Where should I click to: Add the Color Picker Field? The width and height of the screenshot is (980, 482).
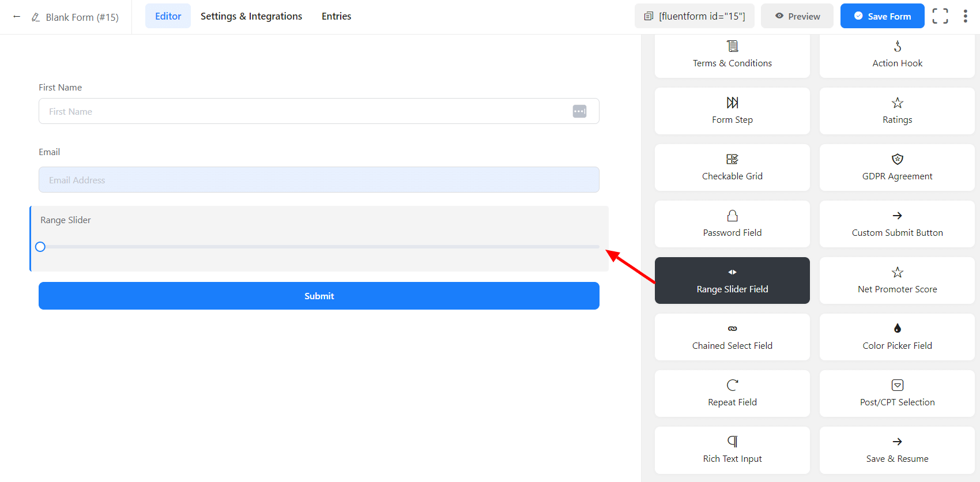point(897,337)
